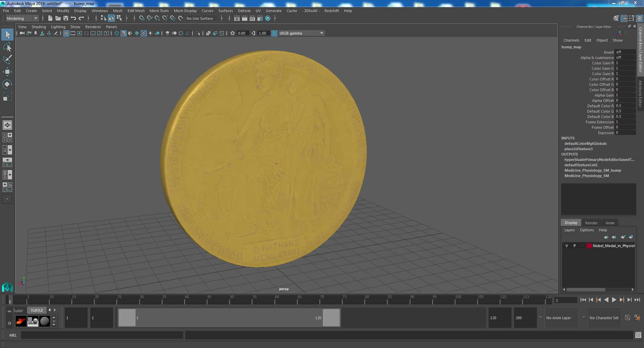Toggle Auto keyframe button
Viewport: 644px width, 348px height.
tap(627, 318)
